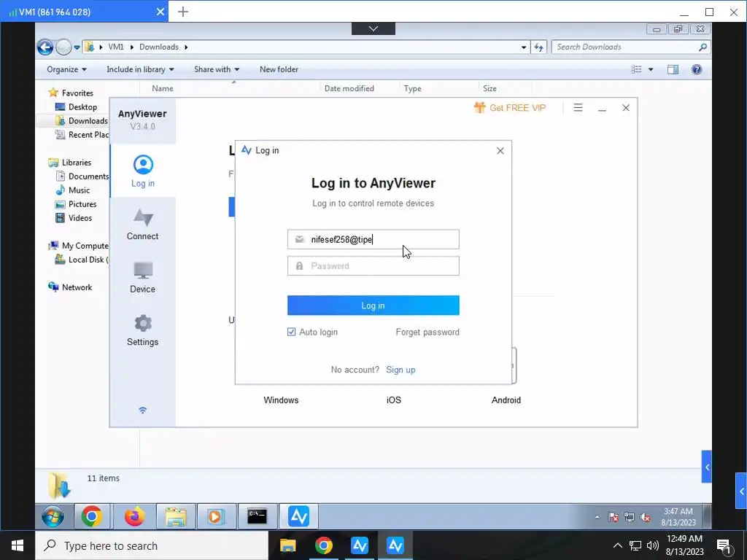
Task: Click the host Windows Start button
Action: (18, 545)
